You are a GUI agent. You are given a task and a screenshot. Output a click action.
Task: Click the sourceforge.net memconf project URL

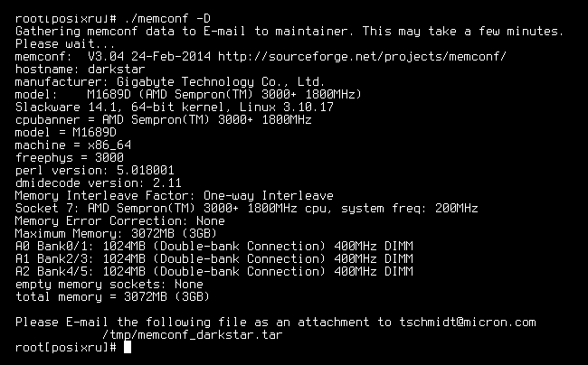click(x=362, y=57)
